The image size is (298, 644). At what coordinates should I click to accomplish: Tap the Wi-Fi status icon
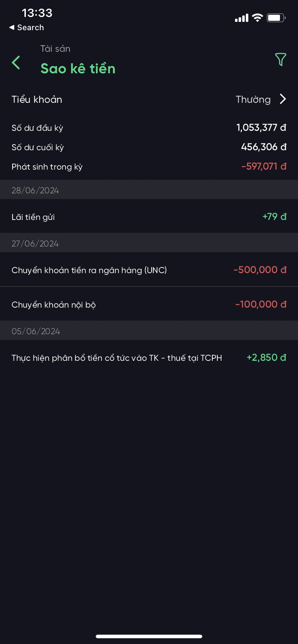(257, 18)
